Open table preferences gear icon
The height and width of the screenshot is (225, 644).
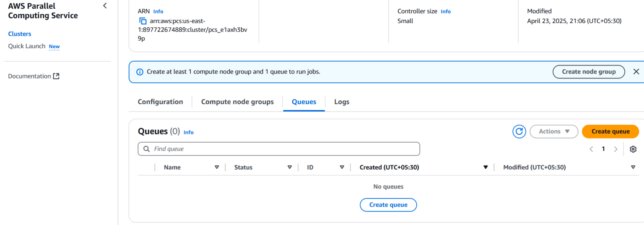[633, 149]
